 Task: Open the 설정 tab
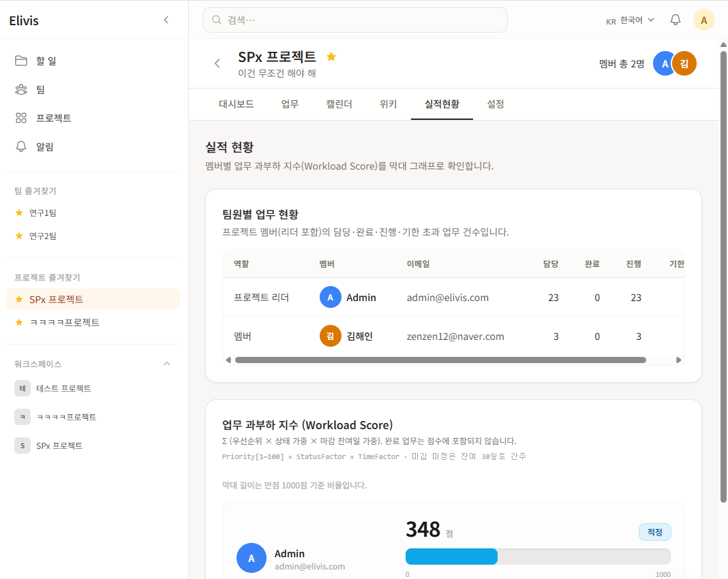coord(496,104)
